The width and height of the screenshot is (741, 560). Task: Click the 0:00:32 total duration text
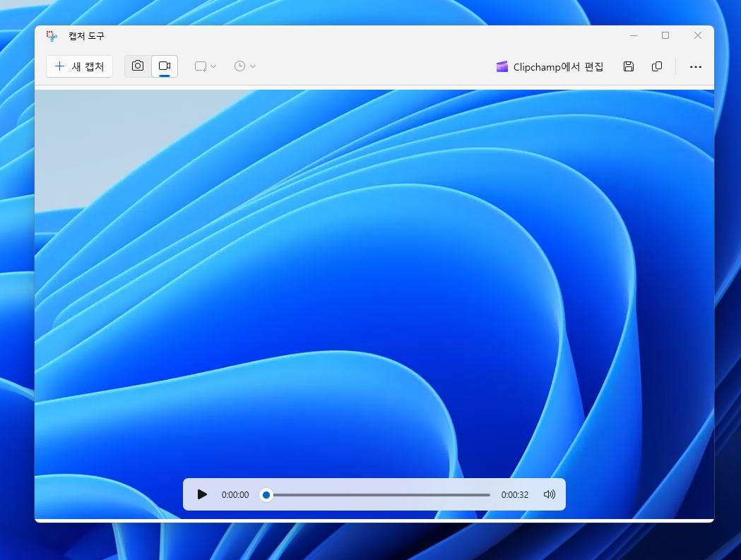(515, 495)
